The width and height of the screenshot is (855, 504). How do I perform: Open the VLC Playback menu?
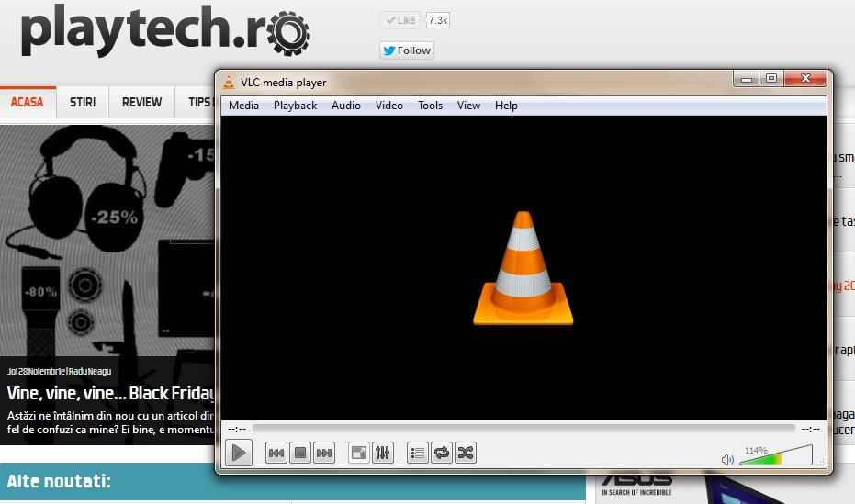click(295, 106)
